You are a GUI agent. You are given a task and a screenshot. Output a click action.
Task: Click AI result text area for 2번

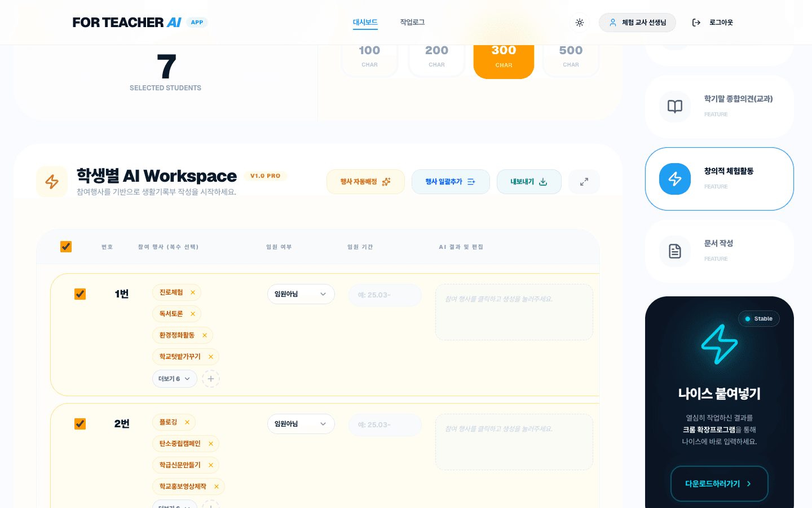tap(514, 442)
